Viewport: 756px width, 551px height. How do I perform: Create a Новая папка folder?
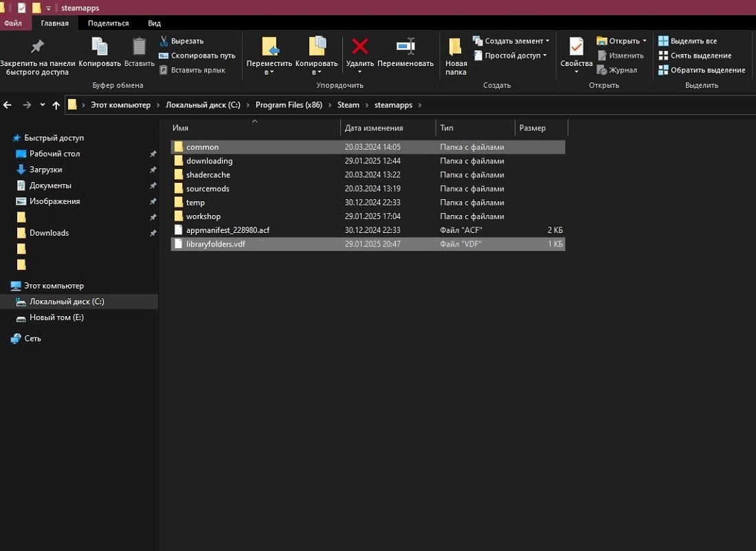tap(456, 56)
